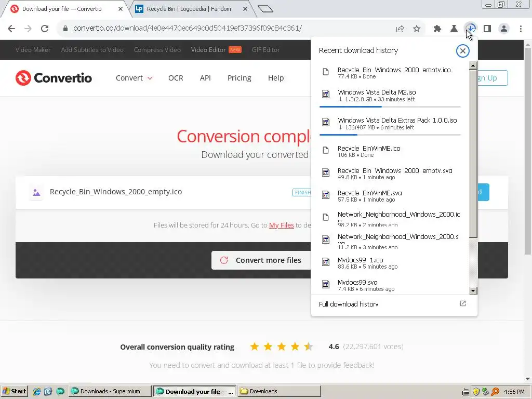Open GIF Editor link

[265, 50]
